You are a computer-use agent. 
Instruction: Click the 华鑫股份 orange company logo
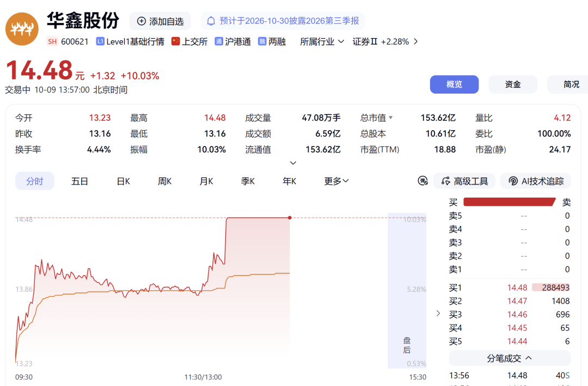(x=22, y=29)
